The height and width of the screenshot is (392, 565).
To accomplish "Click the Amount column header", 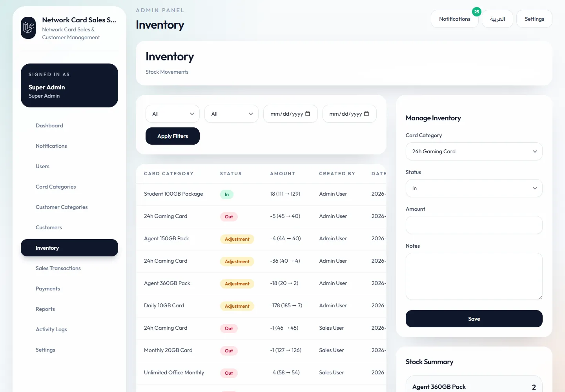I will pyautogui.click(x=282, y=174).
